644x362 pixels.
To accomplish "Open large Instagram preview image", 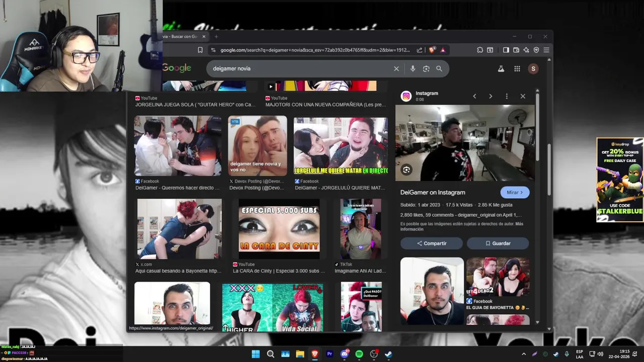I will 465,143.
